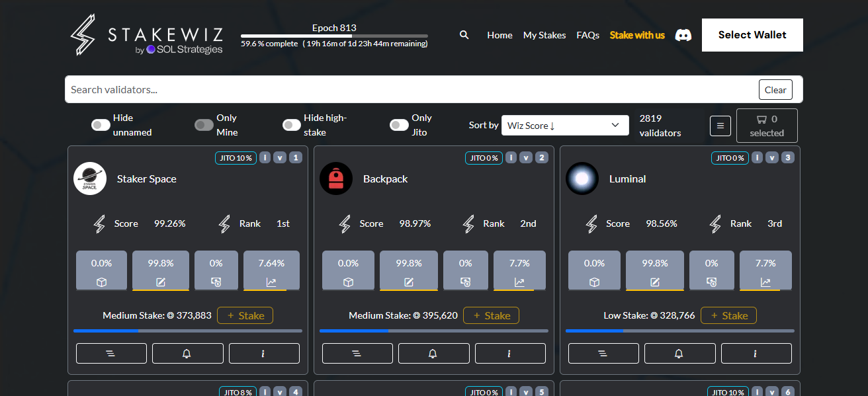Click the '2819 validators' count text
The image size is (868, 396).
[x=660, y=126]
